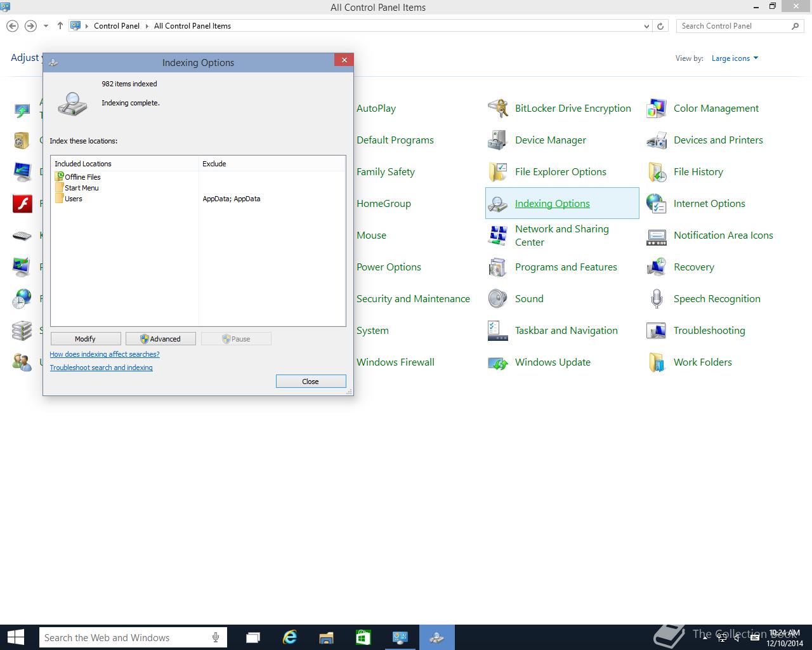Close the Indexing Options dialog with Close
The image size is (812, 650).
coord(311,381)
